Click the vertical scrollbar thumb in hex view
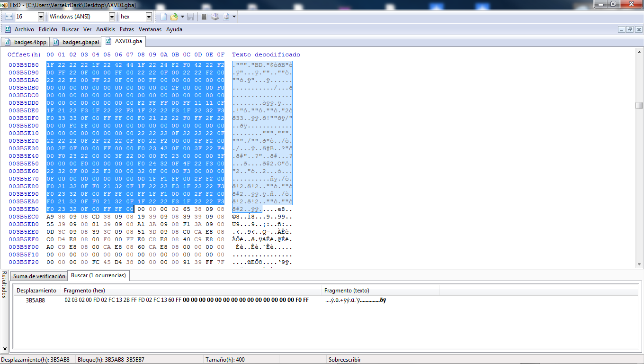This screenshot has width=644, height=364. click(x=639, y=105)
